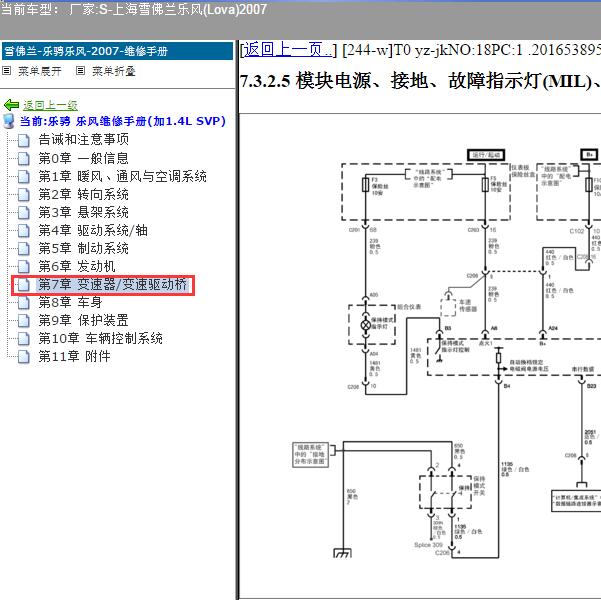This screenshot has width=601, height=600.
Task: Open 第11章 附件
Action: click(x=74, y=356)
